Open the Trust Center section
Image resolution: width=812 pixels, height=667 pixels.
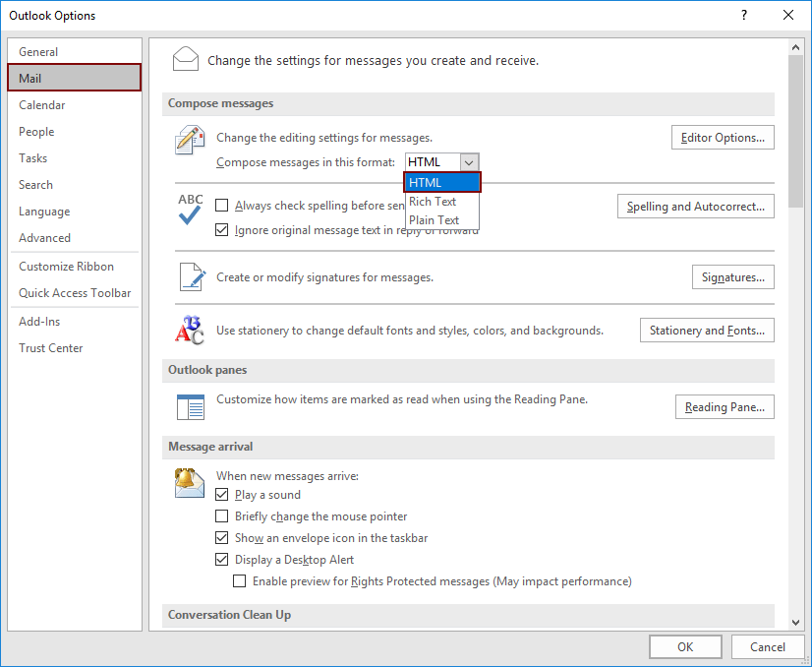click(50, 347)
